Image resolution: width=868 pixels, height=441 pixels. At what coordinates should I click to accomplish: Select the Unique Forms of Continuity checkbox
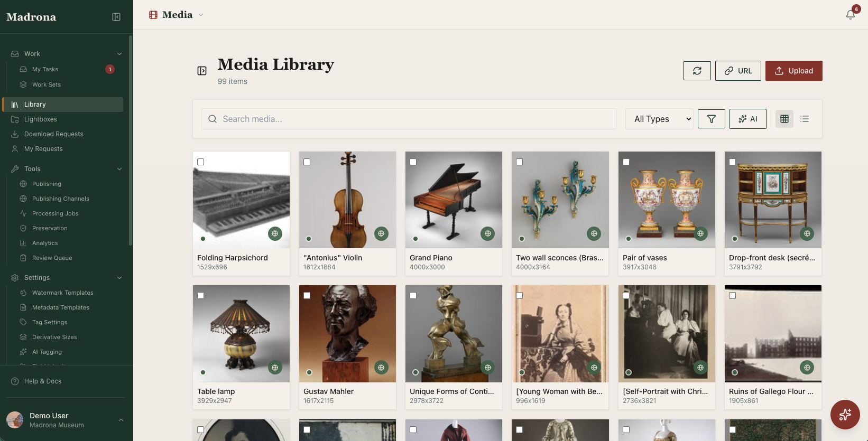point(413,296)
